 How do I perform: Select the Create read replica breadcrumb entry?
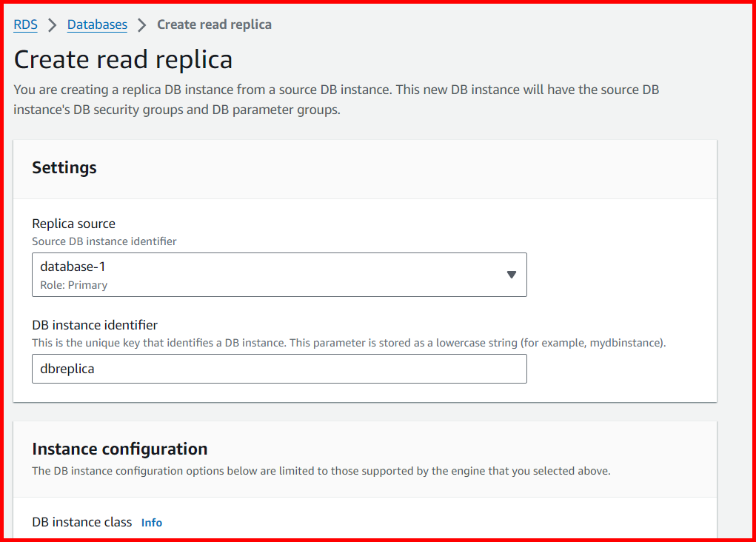(214, 24)
